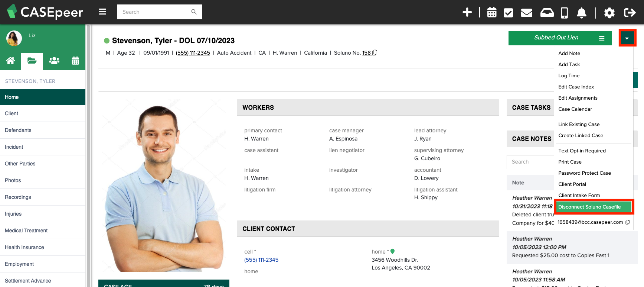
Task: Click the sidebar vertical scrollbar
Action: tap(88, 155)
